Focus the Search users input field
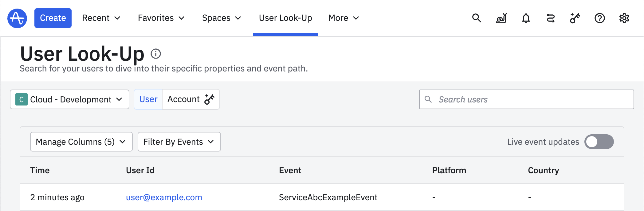This screenshot has height=211, width=644. coord(532,99)
